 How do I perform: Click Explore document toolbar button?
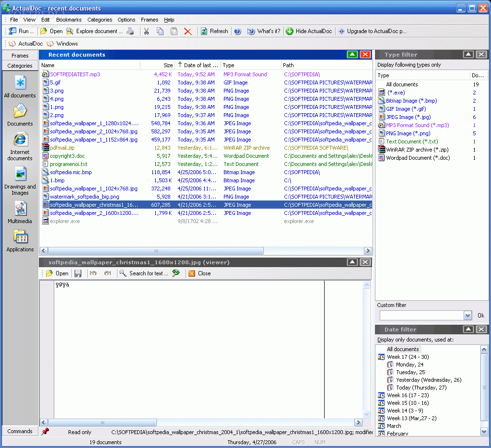(95, 31)
